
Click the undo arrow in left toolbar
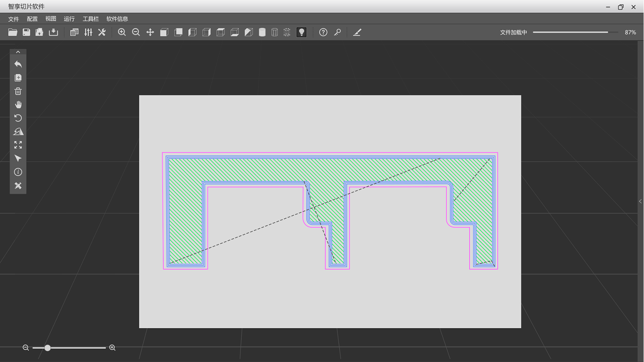[x=18, y=64]
